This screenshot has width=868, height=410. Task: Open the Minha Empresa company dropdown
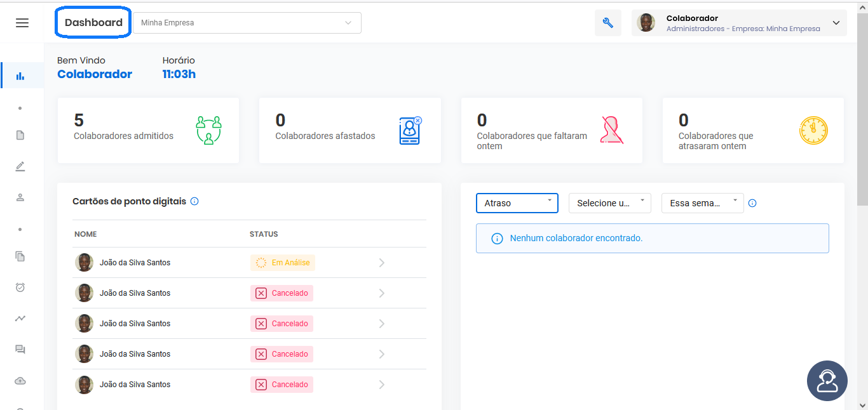pos(247,23)
